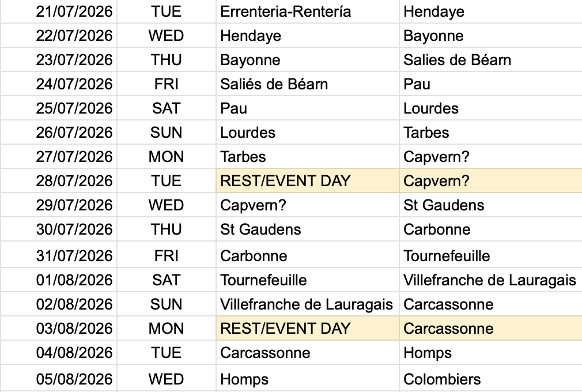Image resolution: width=582 pixels, height=392 pixels.
Task: Click the Salies de Béarn destination cell
Action: pos(491,60)
